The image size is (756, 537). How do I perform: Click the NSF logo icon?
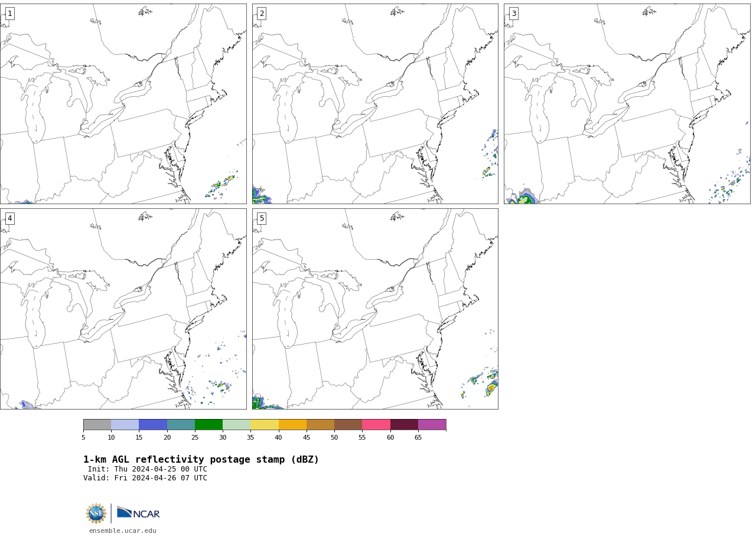96,513
